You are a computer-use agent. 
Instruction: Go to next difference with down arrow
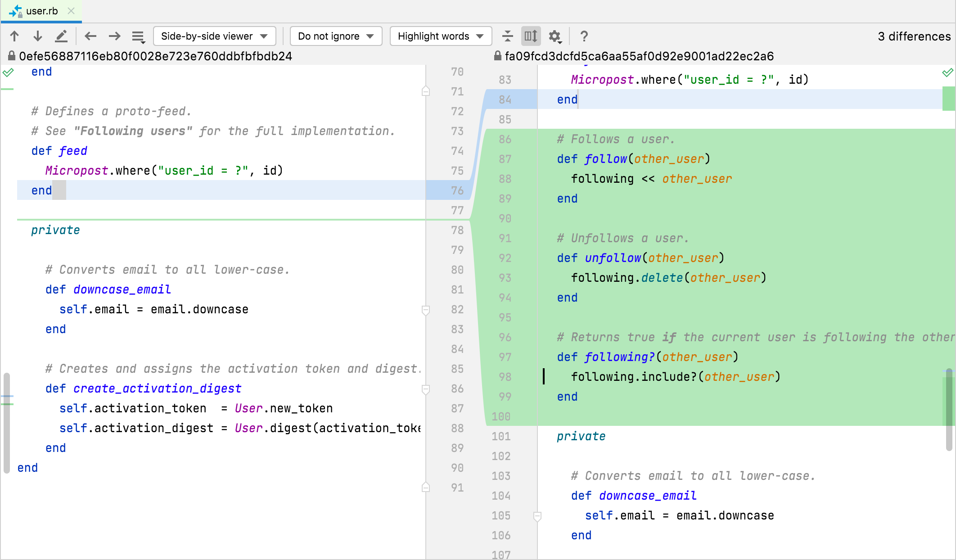(x=38, y=36)
